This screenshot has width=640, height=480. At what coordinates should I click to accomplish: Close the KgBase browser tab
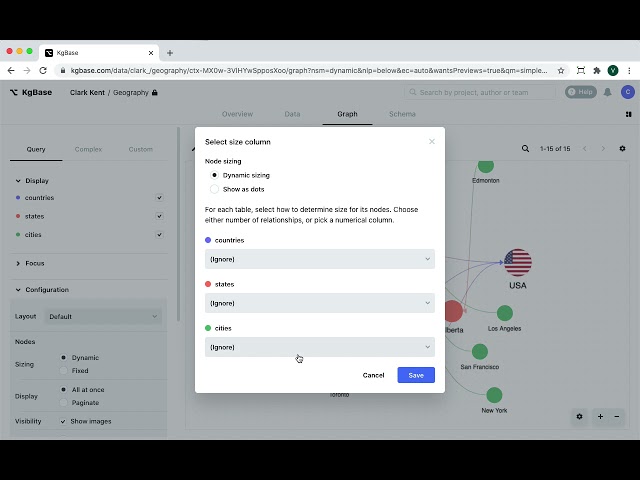(x=151, y=53)
